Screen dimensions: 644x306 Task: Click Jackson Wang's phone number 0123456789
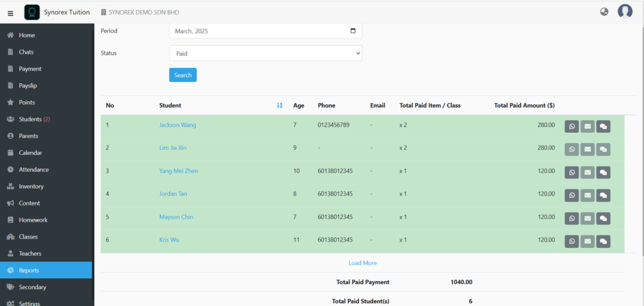click(333, 125)
